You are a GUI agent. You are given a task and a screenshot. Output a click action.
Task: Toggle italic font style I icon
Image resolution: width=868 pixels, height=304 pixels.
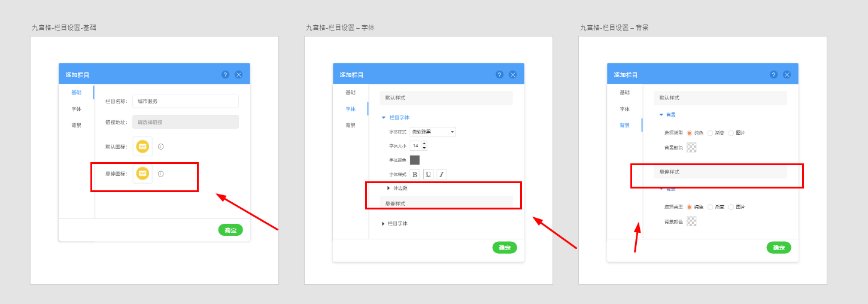[441, 175]
